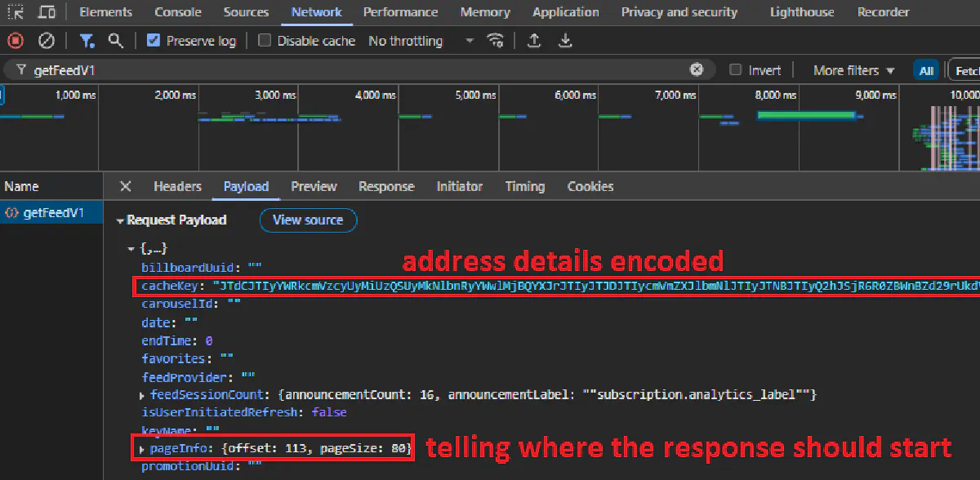Image resolution: width=980 pixels, height=480 pixels.
Task: Export HAR file download icon
Action: [565, 41]
